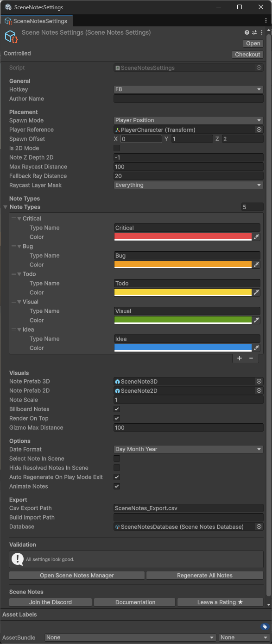Image resolution: width=272 pixels, height=644 pixels.
Task: Open object picker for Note Prefab 3D
Action: [x=259, y=382]
